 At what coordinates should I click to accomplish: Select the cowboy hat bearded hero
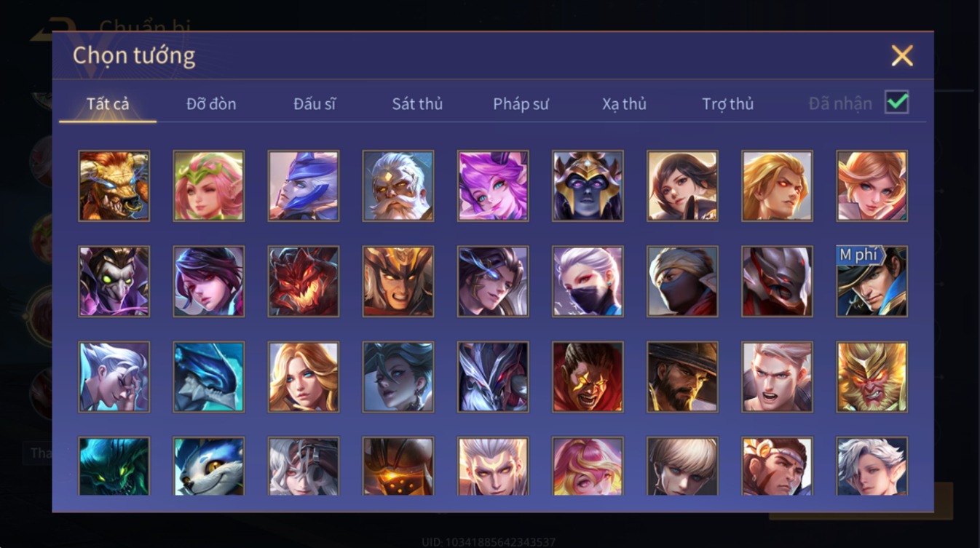682,377
